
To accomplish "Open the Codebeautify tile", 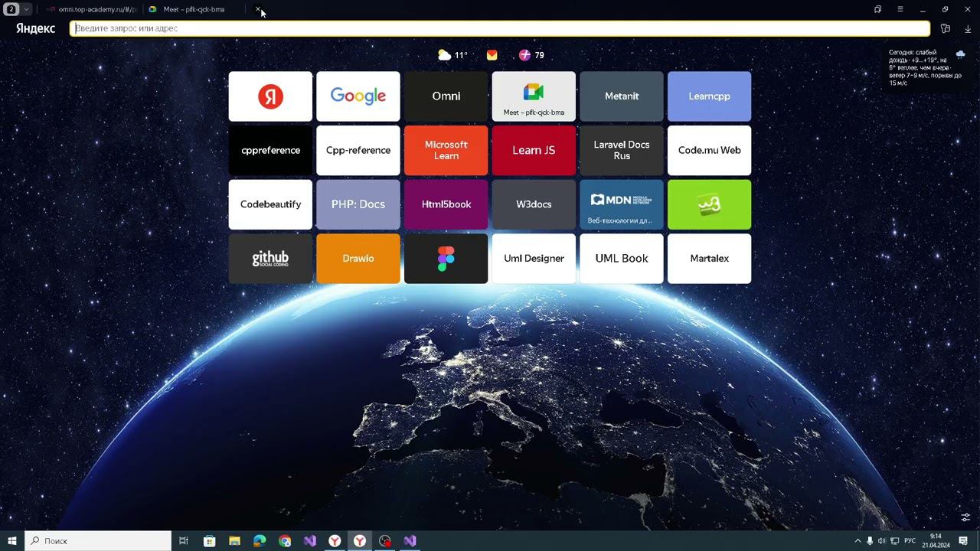I will tap(270, 204).
